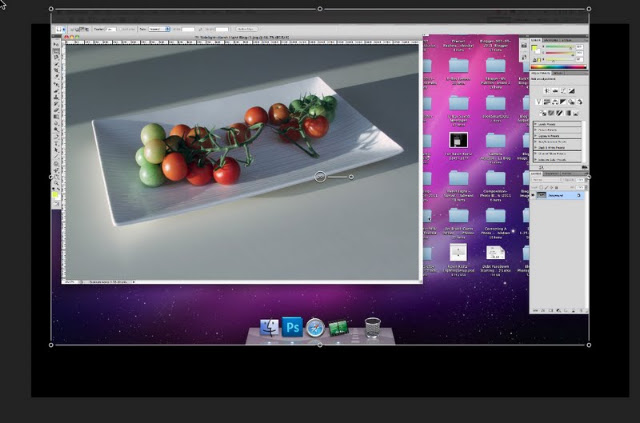Hide the Background layer with the eye icon
The height and width of the screenshot is (423, 640).
[x=533, y=196]
